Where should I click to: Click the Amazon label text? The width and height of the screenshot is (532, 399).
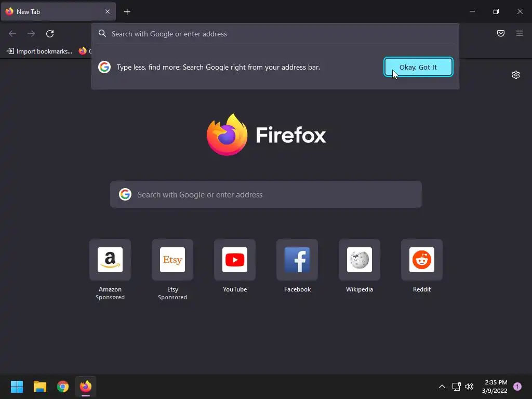pos(110,289)
